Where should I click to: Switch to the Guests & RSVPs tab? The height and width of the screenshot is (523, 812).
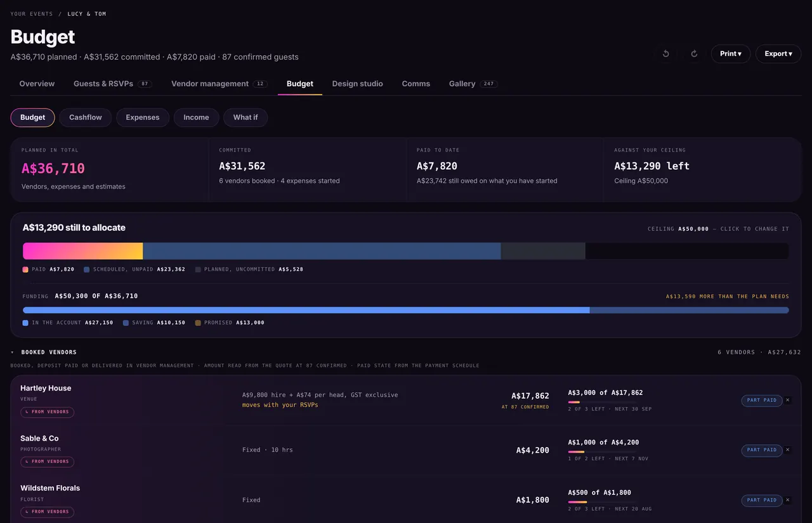pos(112,84)
